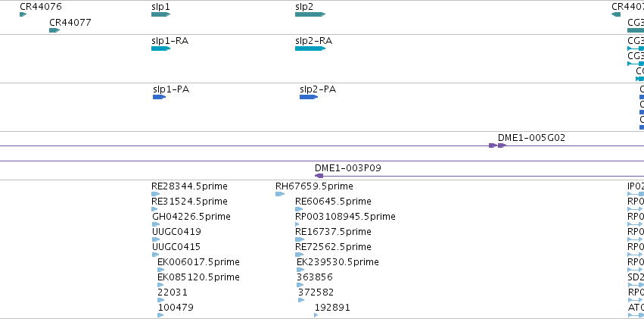Viewport: 644px width, 319px height.
Task: Click the GH04226.5prime EST arrow
Action: (156, 224)
